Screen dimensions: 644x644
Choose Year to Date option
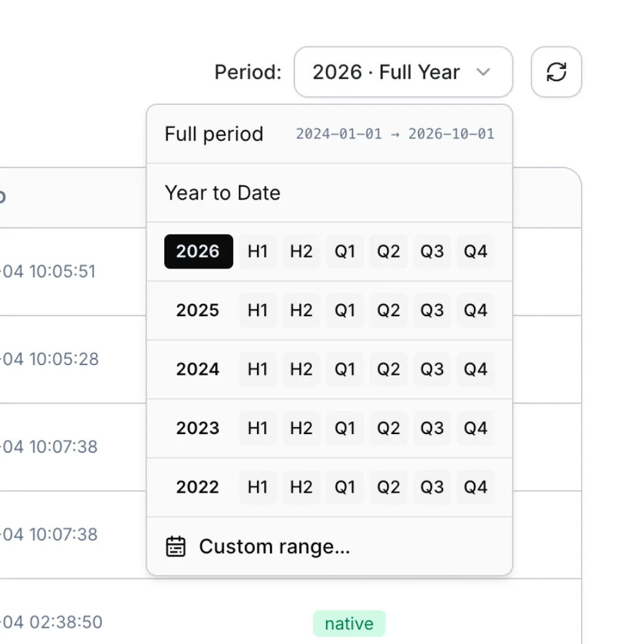tap(329, 193)
